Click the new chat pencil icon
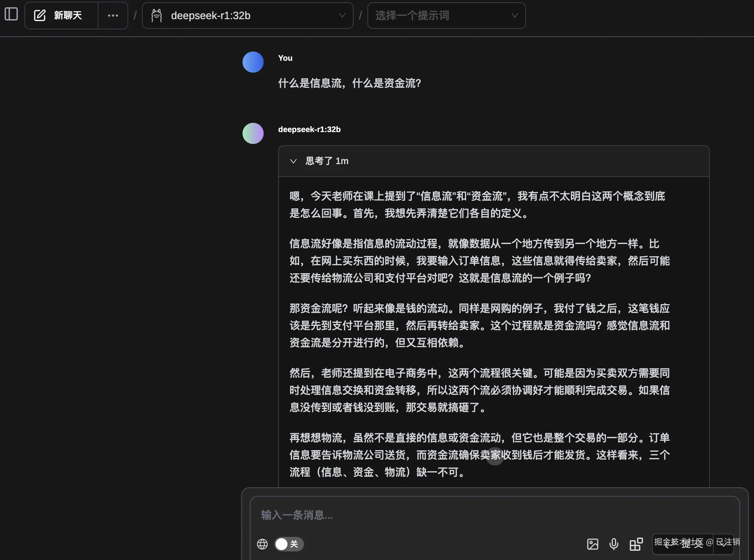This screenshot has height=560, width=754. coord(40,16)
